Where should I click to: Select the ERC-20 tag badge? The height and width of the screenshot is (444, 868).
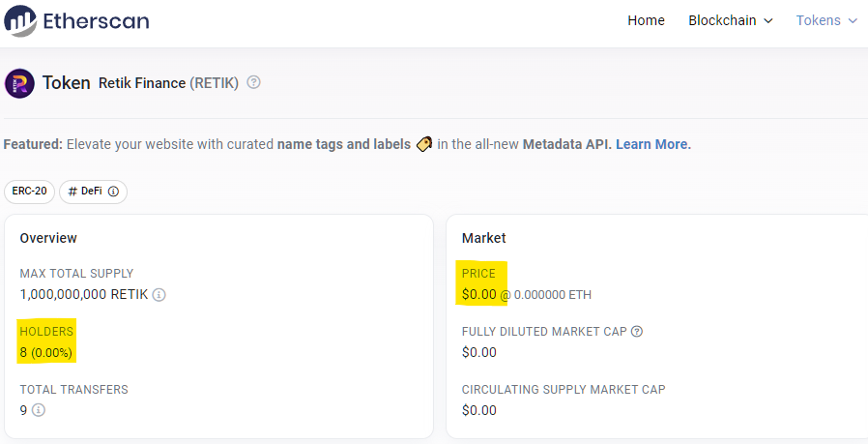coord(29,192)
